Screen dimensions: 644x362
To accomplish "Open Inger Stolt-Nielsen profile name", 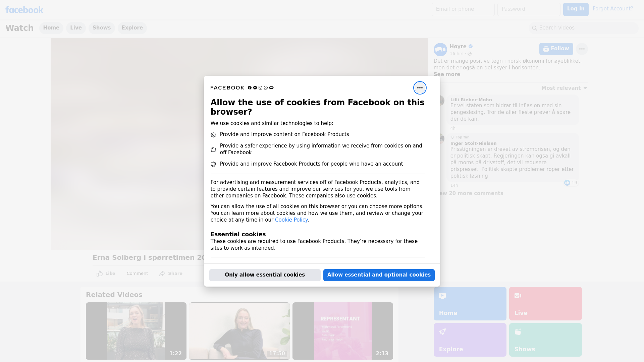I will click(473, 143).
